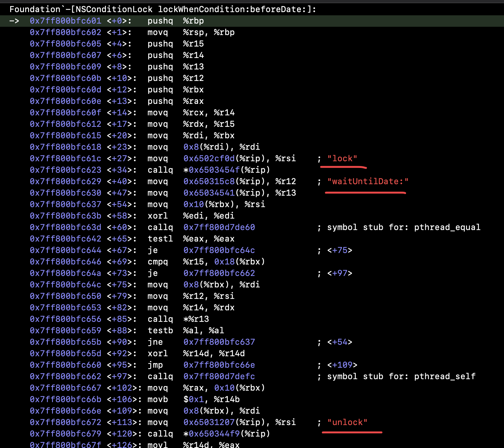Click callq target address 0x7ff800d7defc
Screen dimensions: 504x448
[x=219, y=377]
